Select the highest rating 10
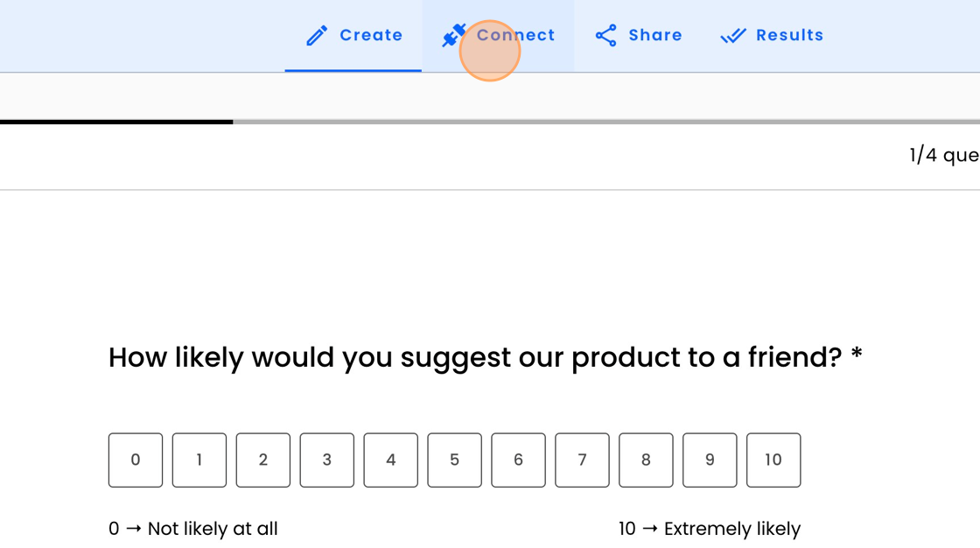This screenshot has height=548, width=980. click(773, 460)
